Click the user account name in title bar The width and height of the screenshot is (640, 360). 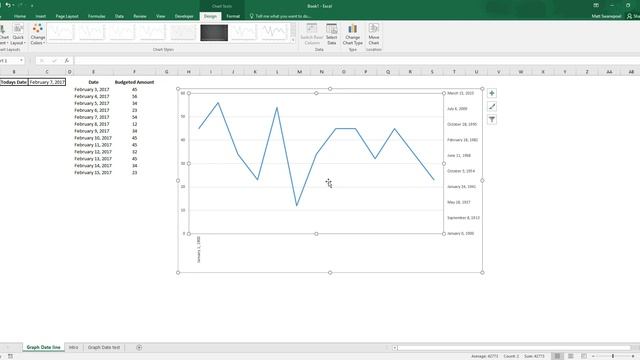(606, 16)
